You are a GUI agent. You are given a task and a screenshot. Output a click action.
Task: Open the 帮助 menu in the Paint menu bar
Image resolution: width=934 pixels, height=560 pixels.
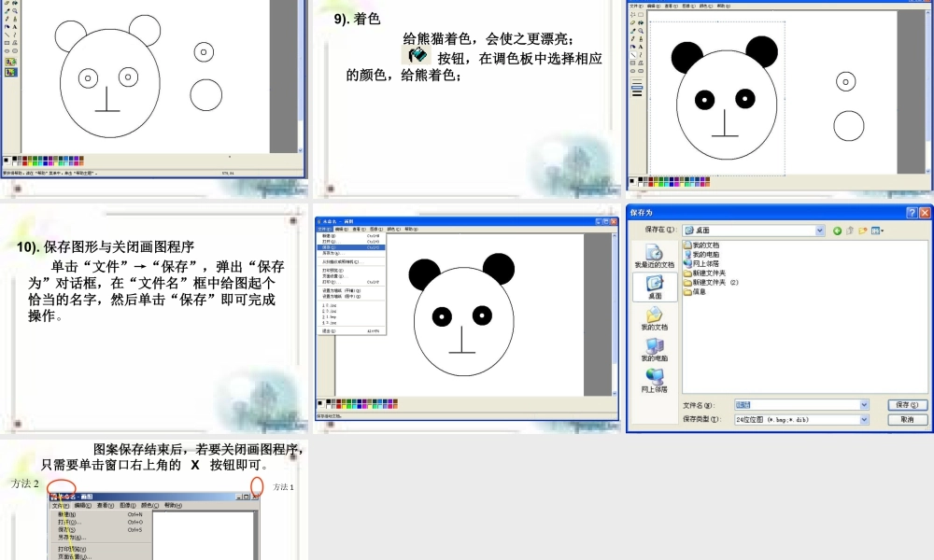point(721,4)
